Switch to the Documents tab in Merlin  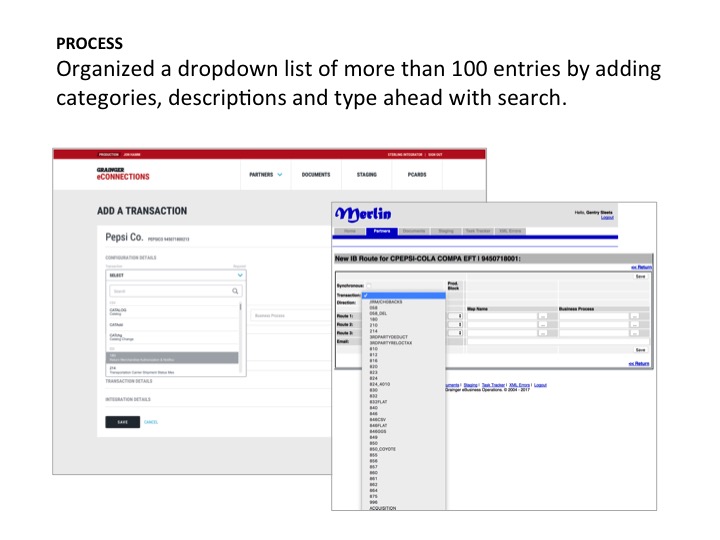(x=414, y=231)
